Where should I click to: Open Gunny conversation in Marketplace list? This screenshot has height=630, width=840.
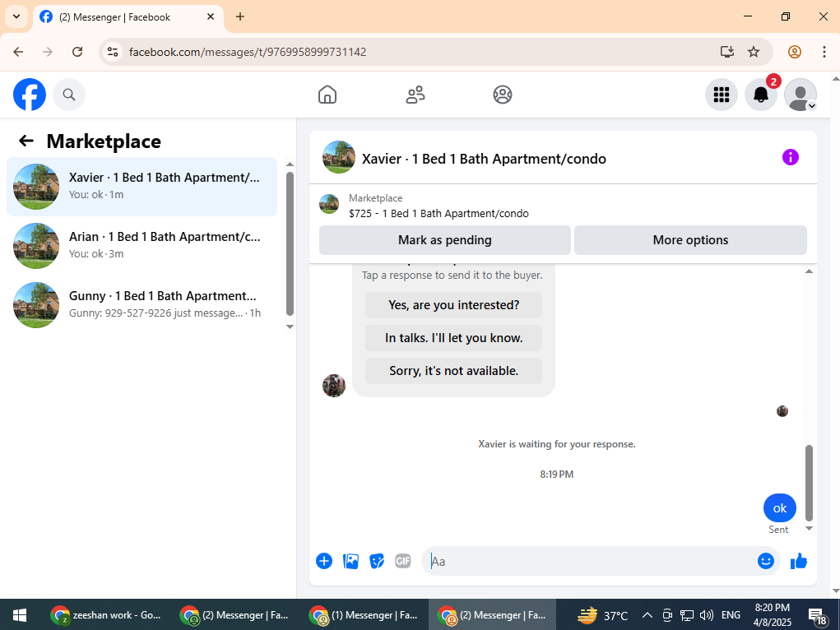142,305
